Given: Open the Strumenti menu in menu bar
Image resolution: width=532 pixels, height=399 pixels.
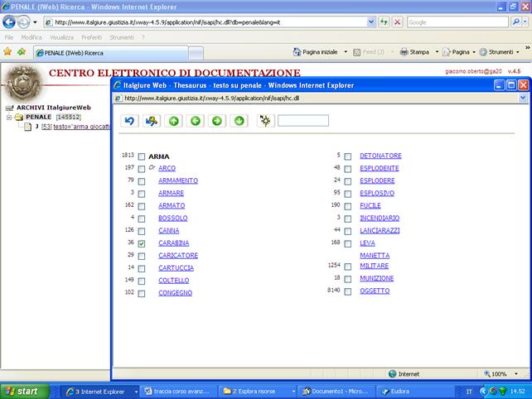Looking at the screenshot, I should pos(122,37).
